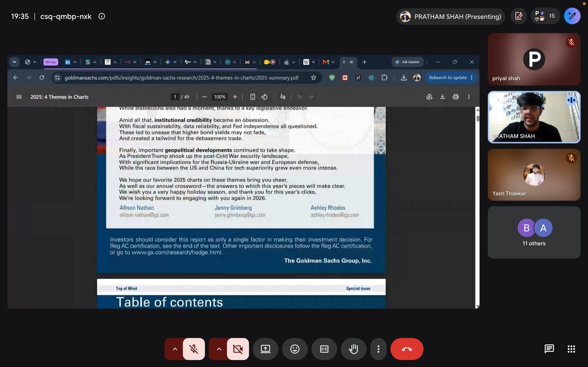Zoom out the PDF
Image resolution: width=588 pixels, height=367 pixels.
point(204,97)
